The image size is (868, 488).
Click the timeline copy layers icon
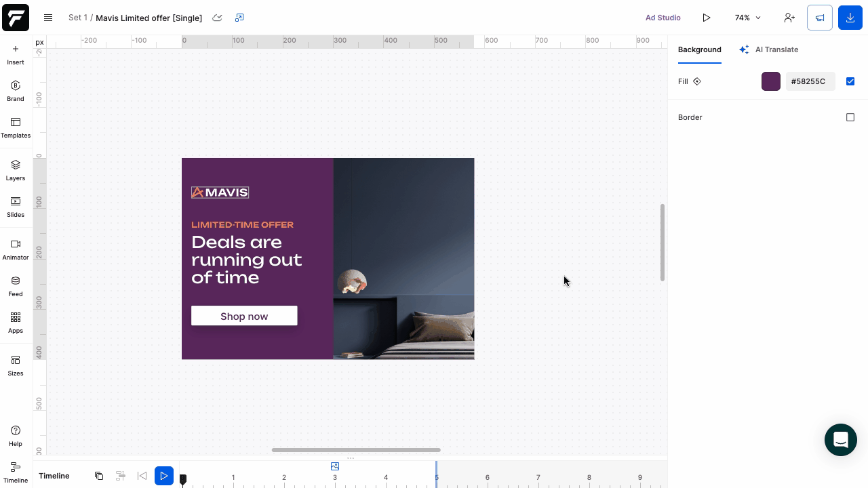coord(99,476)
